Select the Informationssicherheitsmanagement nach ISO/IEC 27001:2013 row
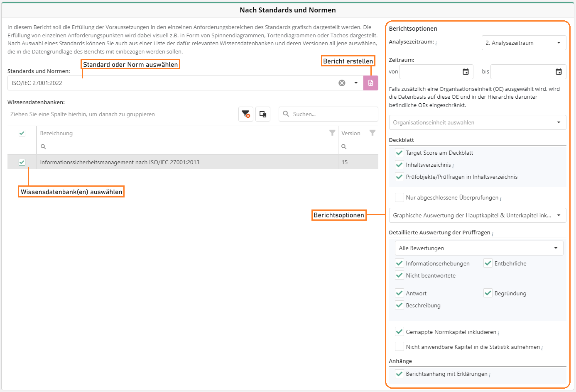 187,162
